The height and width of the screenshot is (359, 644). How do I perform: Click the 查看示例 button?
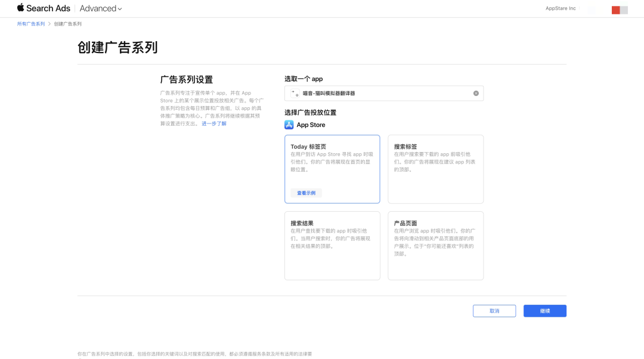coord(306,193)
